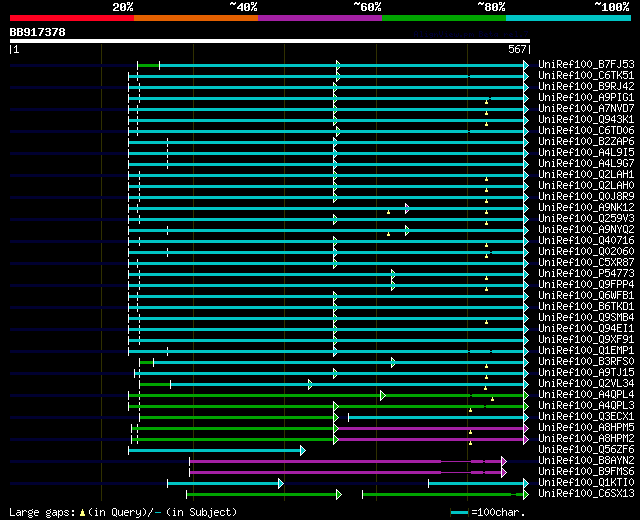Click the UniRef100_Q94EI1 hit name
The height and width of the screenshot is (520, 640).
point(586,329)
